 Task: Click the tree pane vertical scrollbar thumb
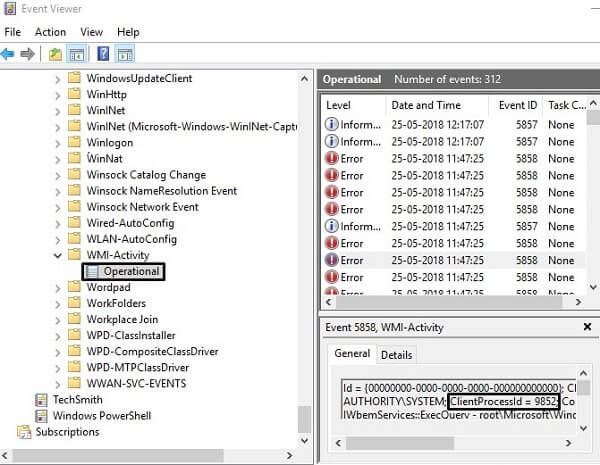305,420
